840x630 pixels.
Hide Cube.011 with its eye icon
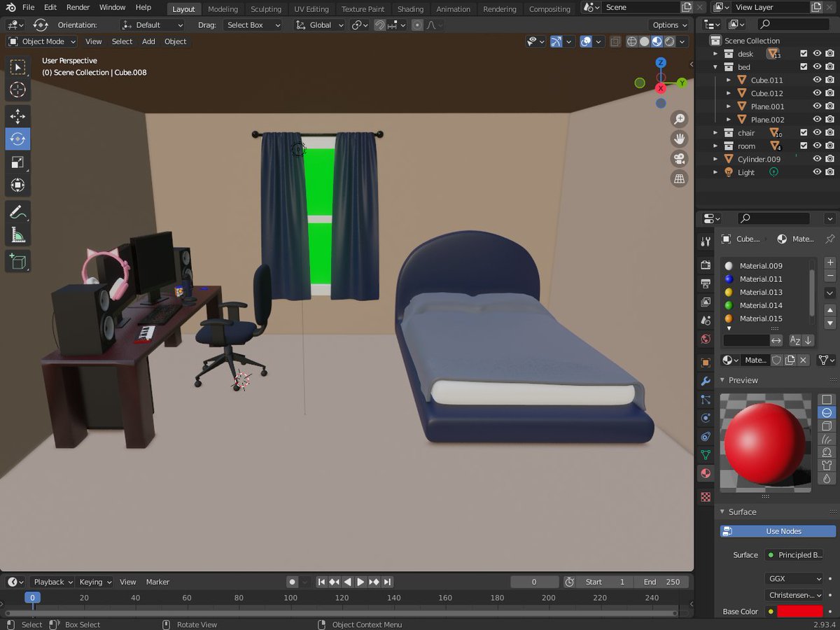(817, 80)
